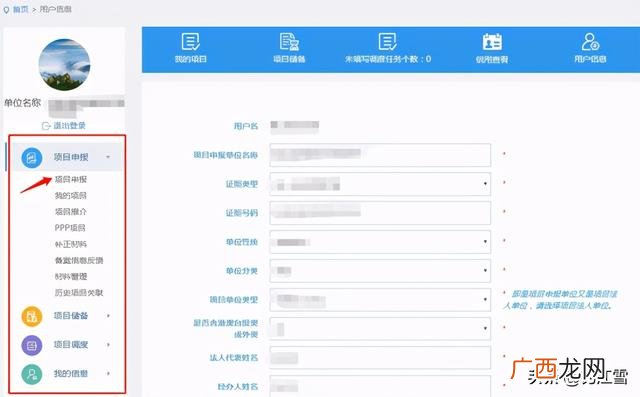This screenshot has width=640, height=397.
Task: Collapse the 项目申报 sidebar group arrow
Action: pyautogui.click(x=108, y=157)
